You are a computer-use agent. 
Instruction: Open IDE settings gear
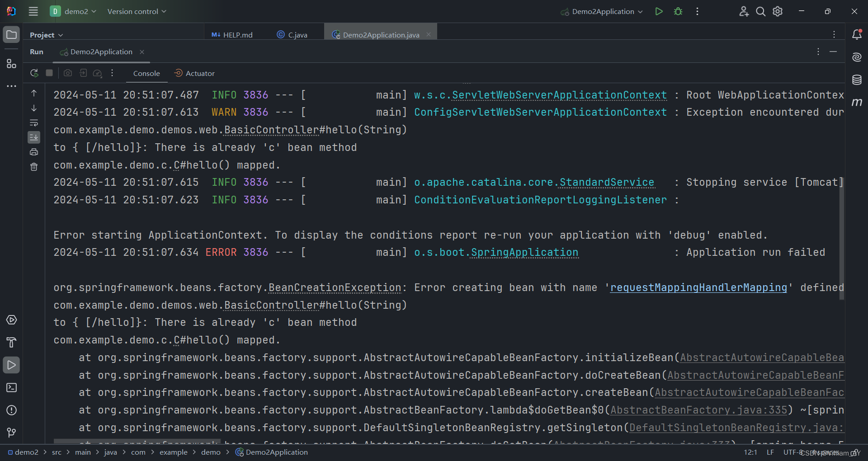pos(778,11)
